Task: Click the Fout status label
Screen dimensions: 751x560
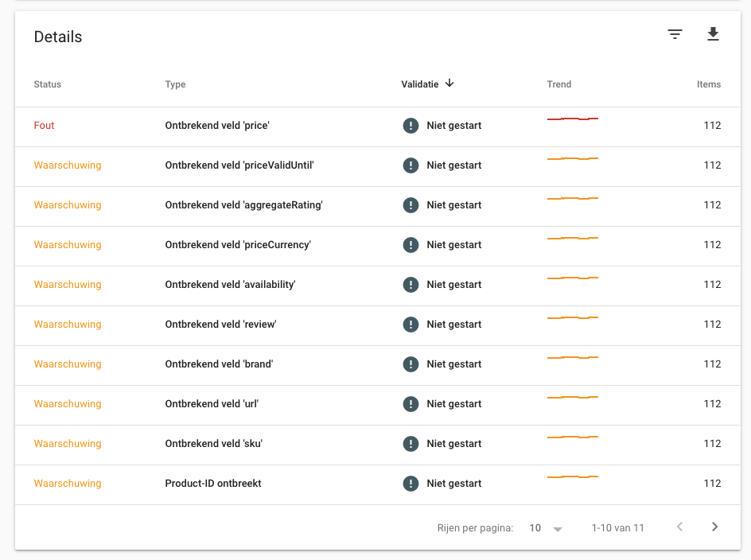Action: (x=44, y=126)
